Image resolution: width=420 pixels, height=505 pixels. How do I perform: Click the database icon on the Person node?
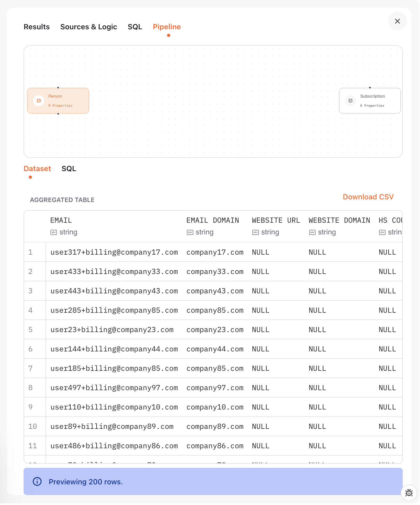click(38, 100)
